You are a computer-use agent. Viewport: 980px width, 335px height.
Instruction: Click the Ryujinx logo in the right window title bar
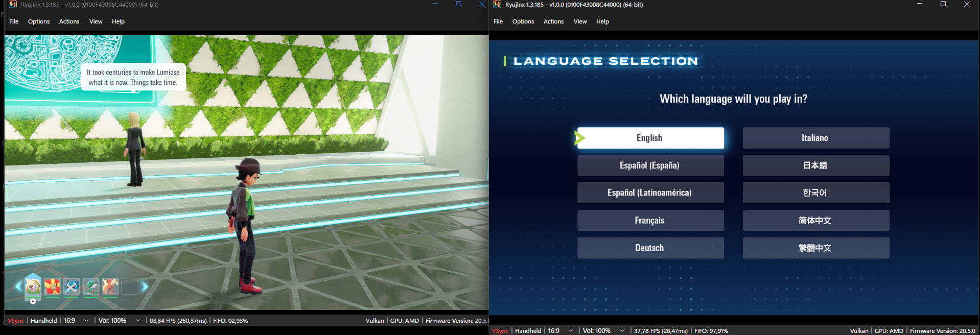pyautogui.click(x=497, y=5)
